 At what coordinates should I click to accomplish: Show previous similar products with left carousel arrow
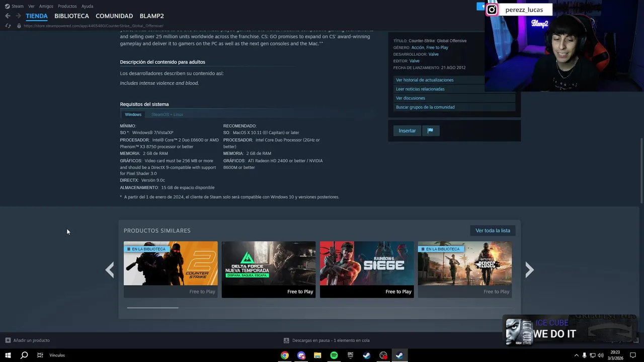click(x=110, y=270)
